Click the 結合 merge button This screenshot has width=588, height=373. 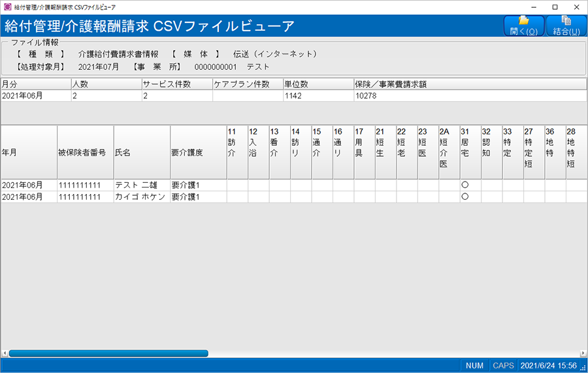pyautogui.click(x=566, y=26)
